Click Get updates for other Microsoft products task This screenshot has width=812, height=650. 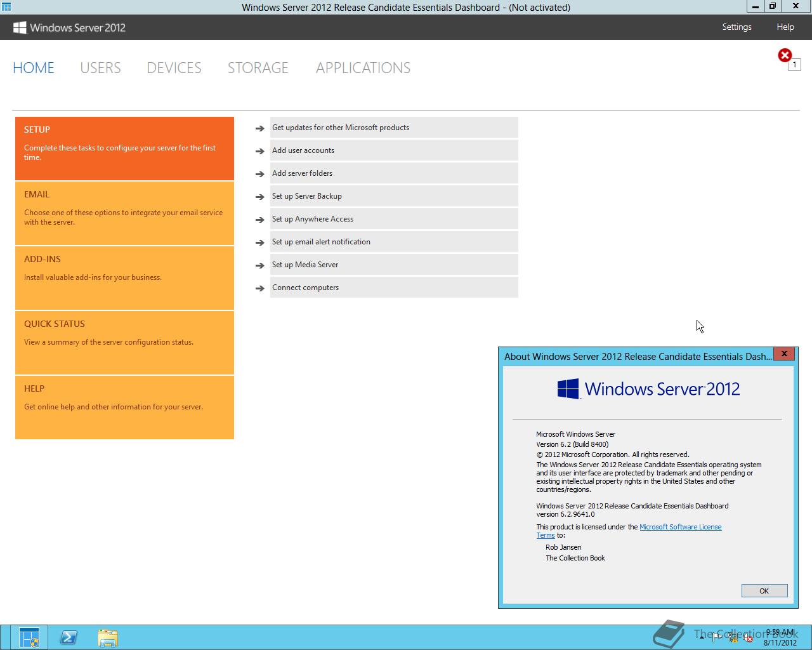tap(394, 128)
